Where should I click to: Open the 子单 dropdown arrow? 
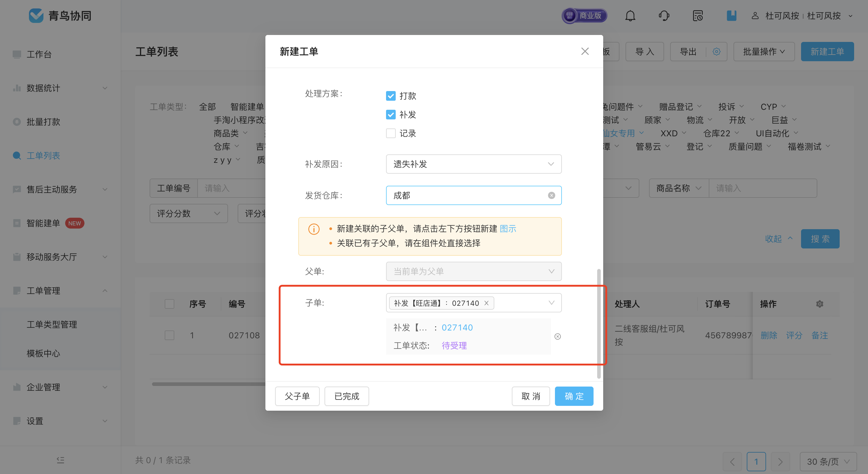(x=551, y=302)
